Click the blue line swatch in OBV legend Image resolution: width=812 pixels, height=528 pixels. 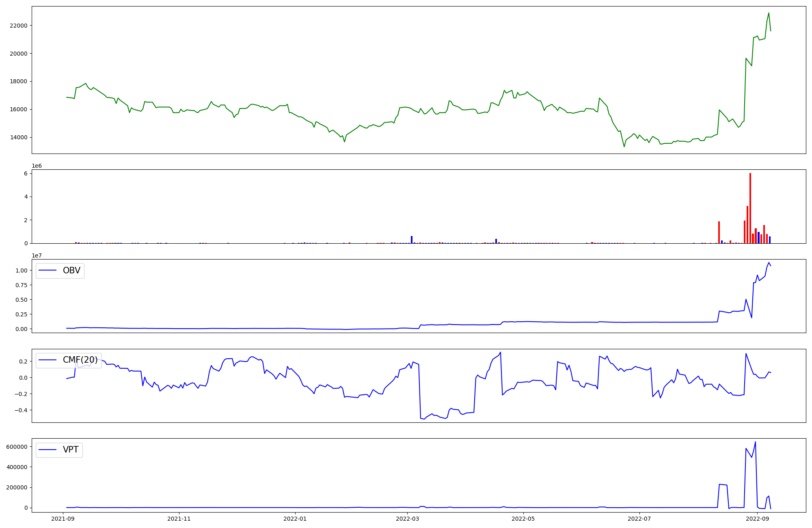(x=48, y=270)
